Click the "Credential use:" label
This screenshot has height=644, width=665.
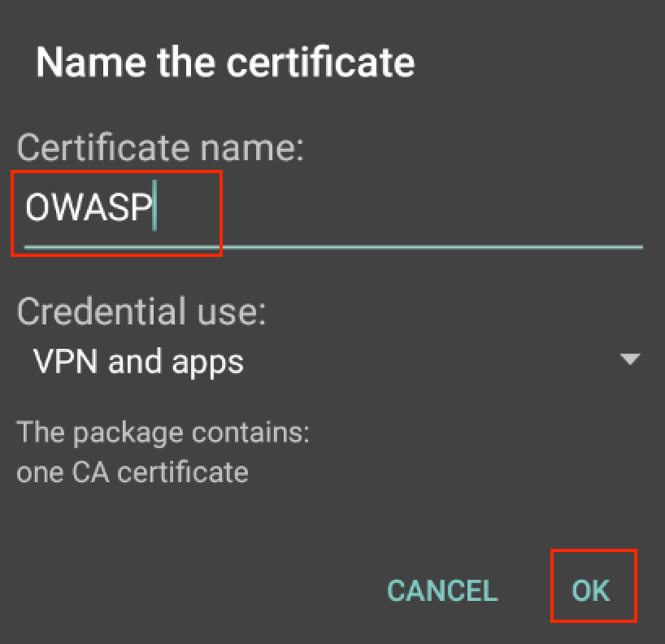click(141, 311)
